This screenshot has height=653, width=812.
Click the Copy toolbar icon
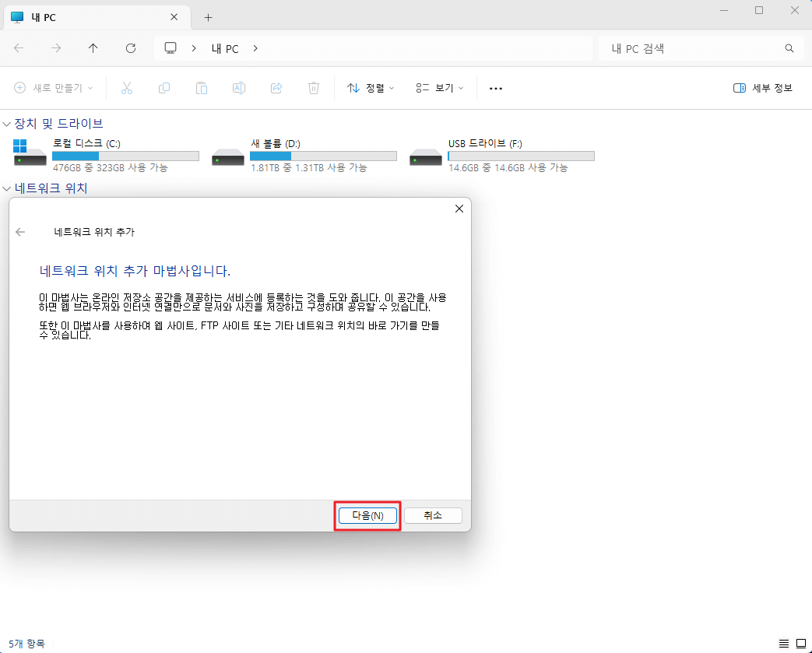click(164, 88)
